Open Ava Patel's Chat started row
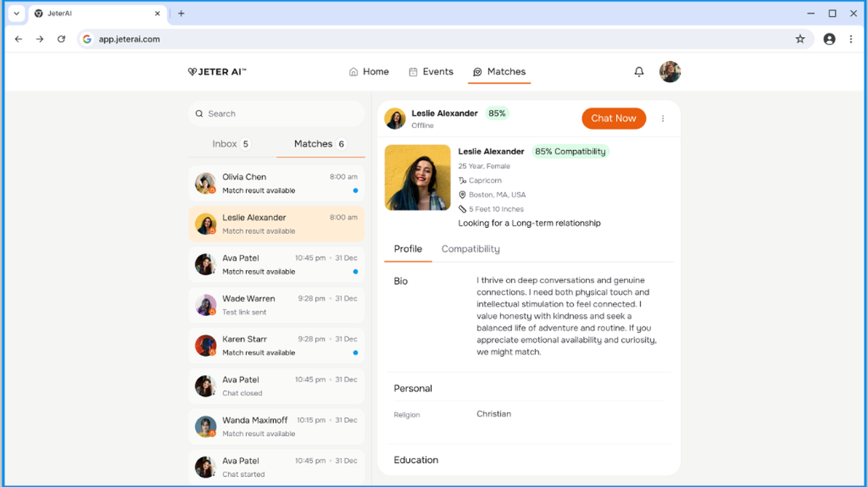This screenshot has height=487, width=868. tap(277, 467)
